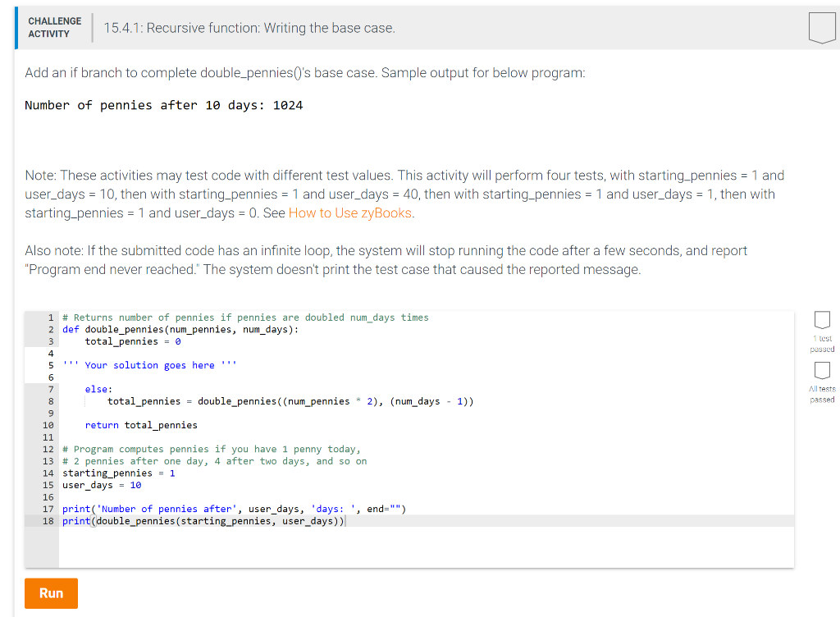Click the 'else:' line in code
840x617 pixels.
[98, 390]
